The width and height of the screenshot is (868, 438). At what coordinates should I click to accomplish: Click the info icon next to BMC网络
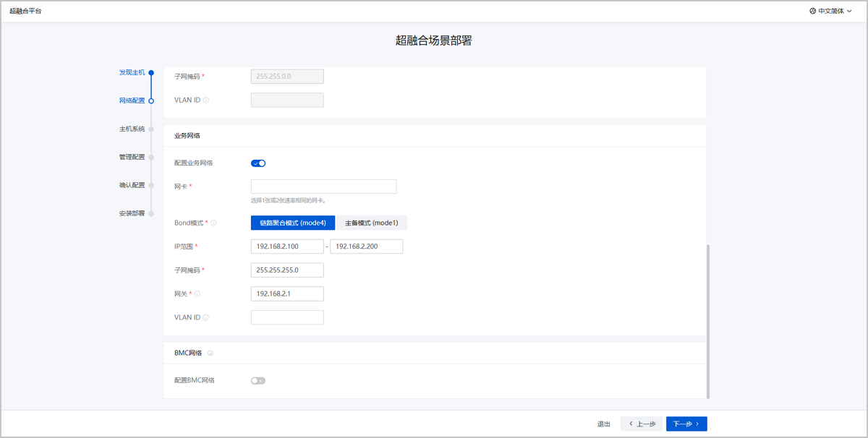210,353
